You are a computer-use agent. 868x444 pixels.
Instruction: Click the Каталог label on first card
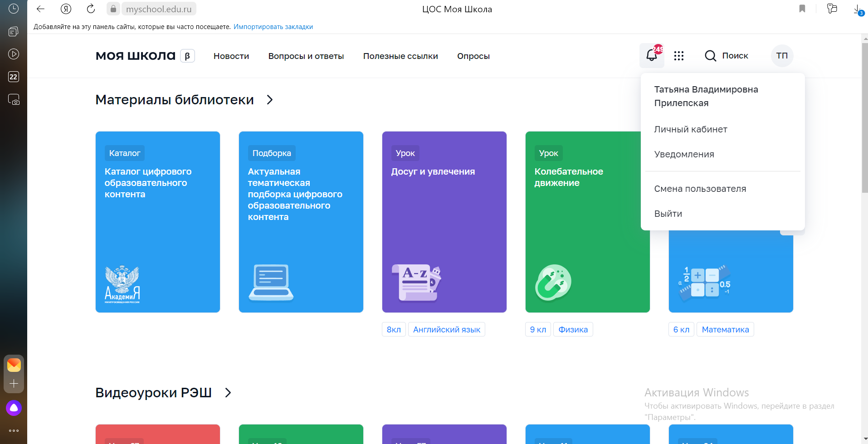point(125,153)
